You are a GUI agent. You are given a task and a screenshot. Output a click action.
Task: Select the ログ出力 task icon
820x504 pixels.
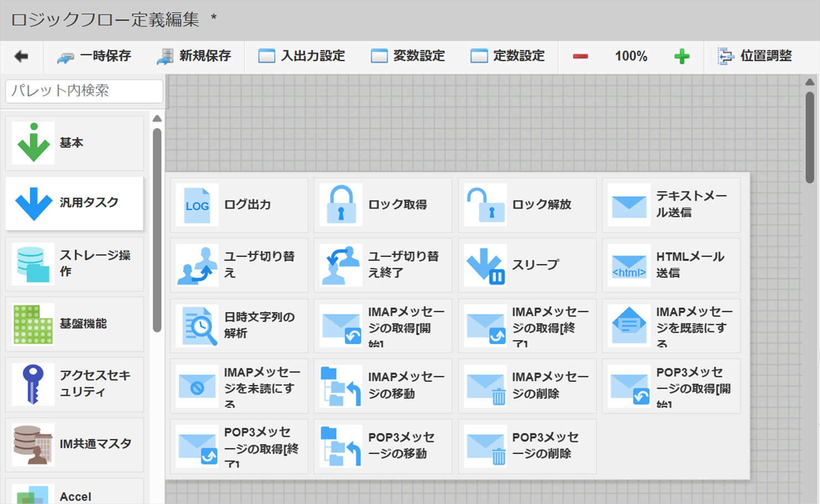(197, 205)
